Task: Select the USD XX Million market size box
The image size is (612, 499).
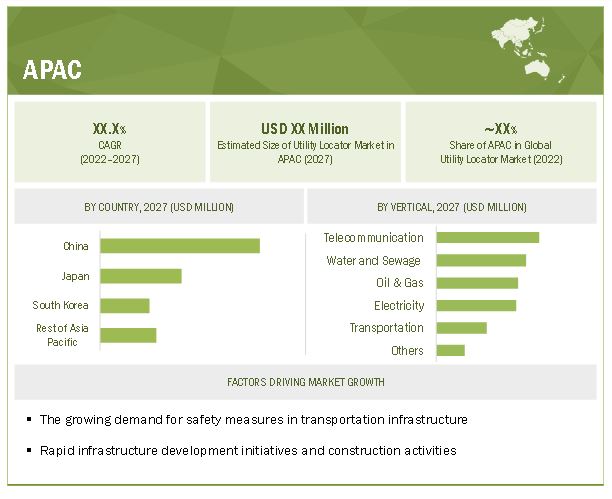Action: click(305, 142)
